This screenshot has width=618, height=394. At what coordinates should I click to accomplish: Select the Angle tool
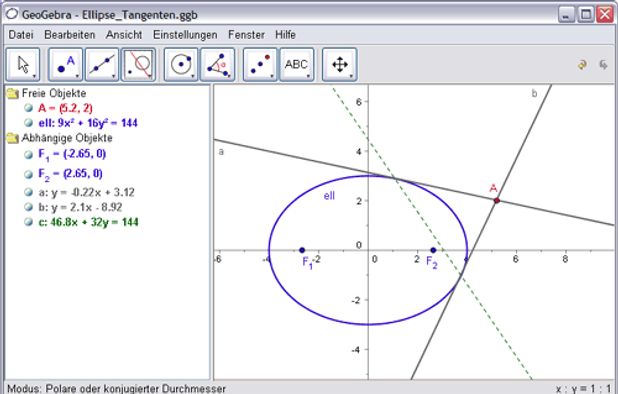(x=218, y=65)
